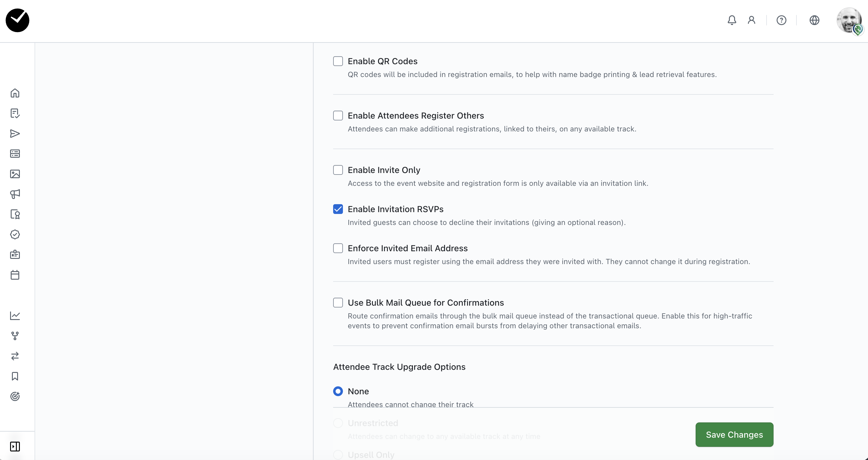This screenshot has height=460, width=868.
Task: Click the globe language icon
Action: point(814,20)
